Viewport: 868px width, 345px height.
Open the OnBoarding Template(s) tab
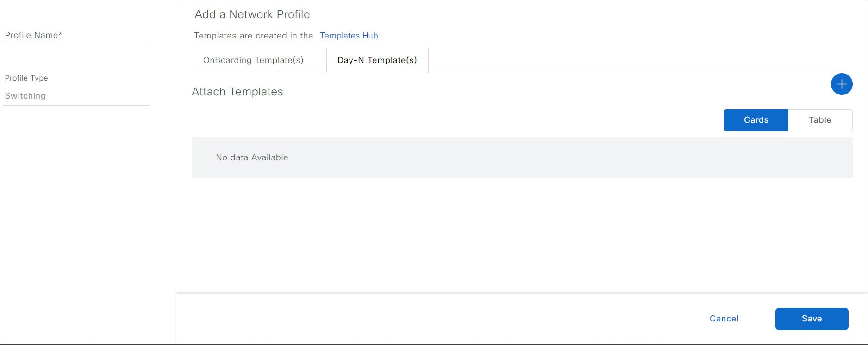(253, 60)
